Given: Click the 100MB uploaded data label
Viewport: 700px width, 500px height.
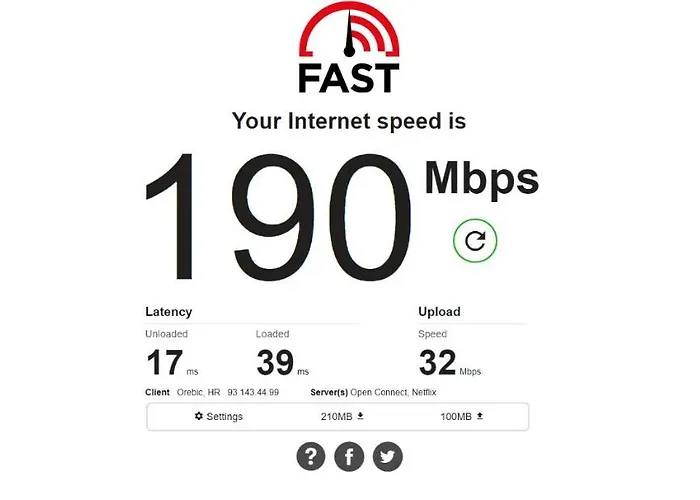Looking at the screenshot, I should 456,417.
